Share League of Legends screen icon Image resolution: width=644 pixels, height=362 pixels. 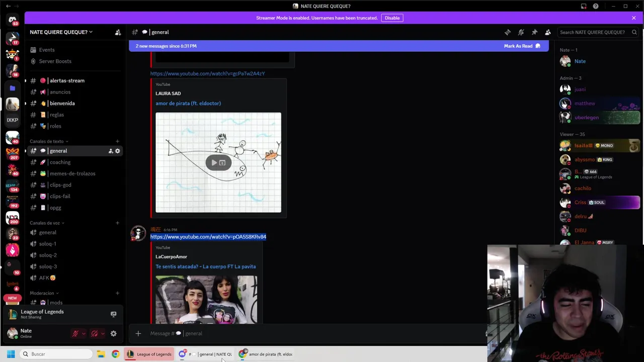pyautogui.click(x=113, y=314)
